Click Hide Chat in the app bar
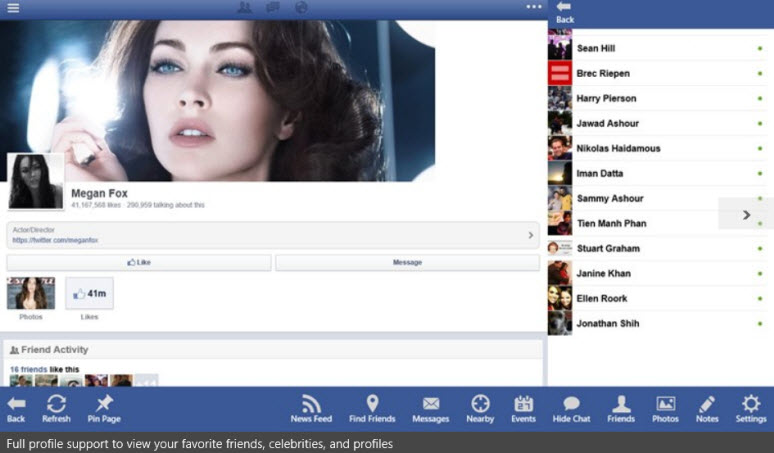This screenshot has width=774, height=453. pyautogui.click(x=572, y=409)
